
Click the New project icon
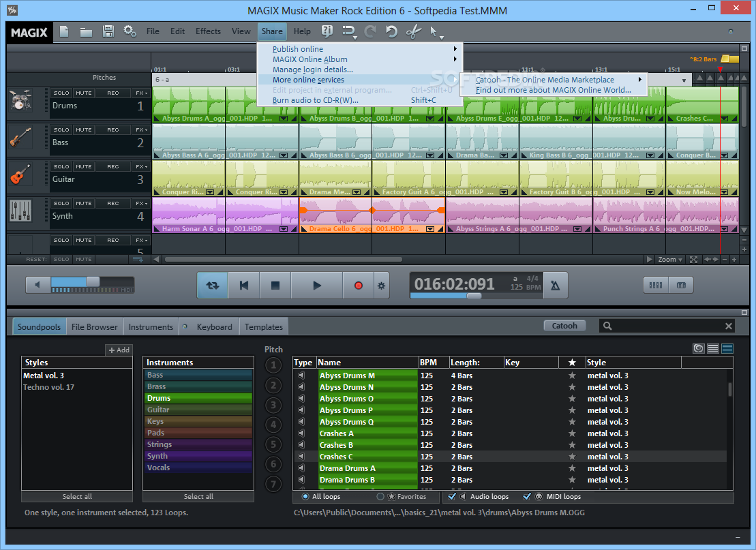pyautogui.click(x=64, y=32)
